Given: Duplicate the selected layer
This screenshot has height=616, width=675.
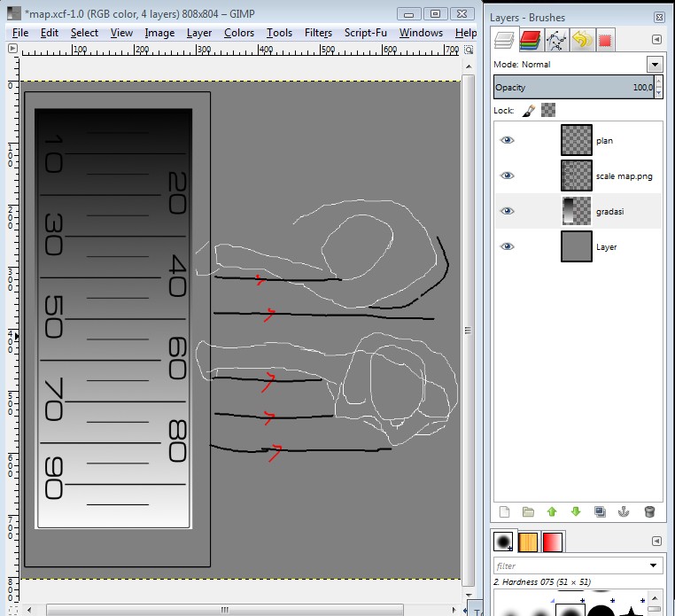Looking at the screenshot, I should 600,511.
